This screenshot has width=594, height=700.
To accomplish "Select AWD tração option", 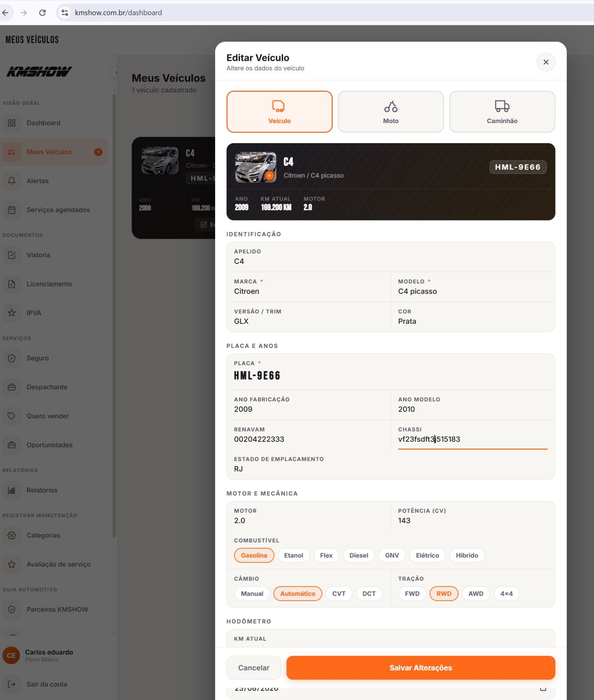I will tap(476, 594).
